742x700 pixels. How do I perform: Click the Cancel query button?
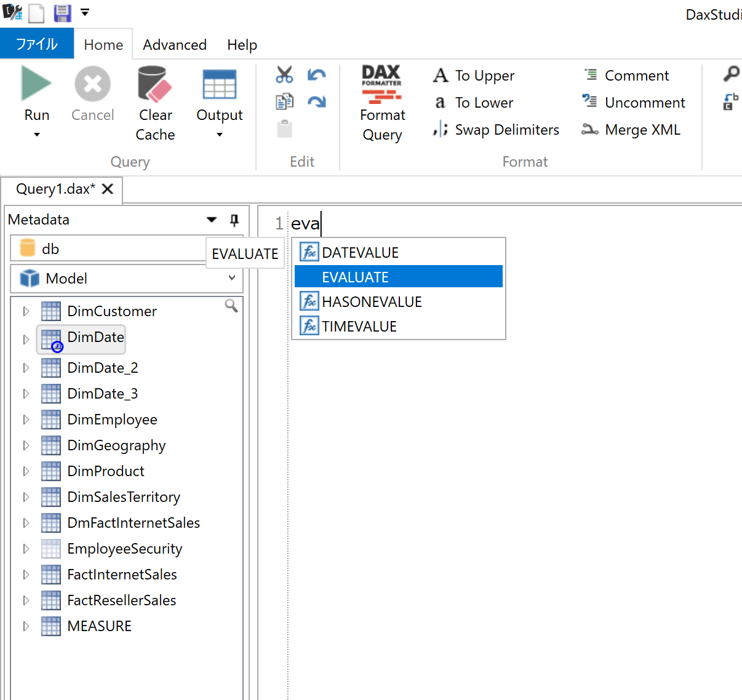pyautogui.click(x=93, y=95)
